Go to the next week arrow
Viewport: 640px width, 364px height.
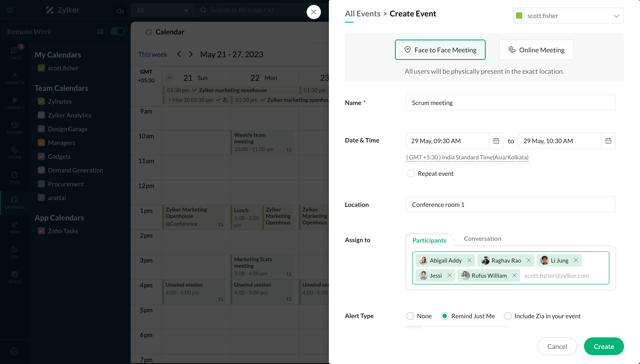tap(191, 54)
